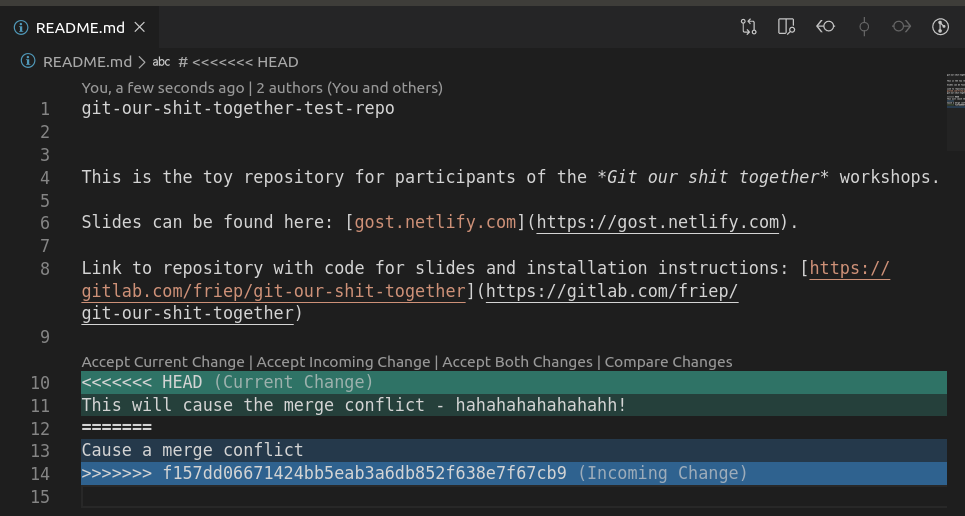Open Compare Changes for the conflict
965x516 pixels.
[668, 362]
